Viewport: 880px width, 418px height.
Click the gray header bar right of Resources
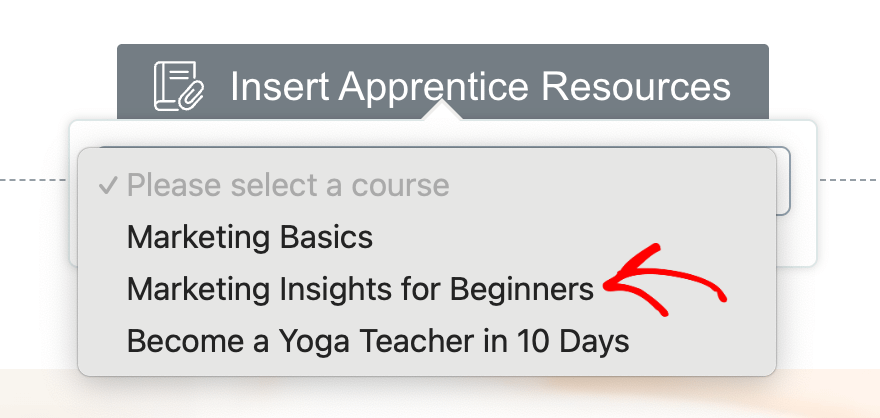[x=750, y=82]
